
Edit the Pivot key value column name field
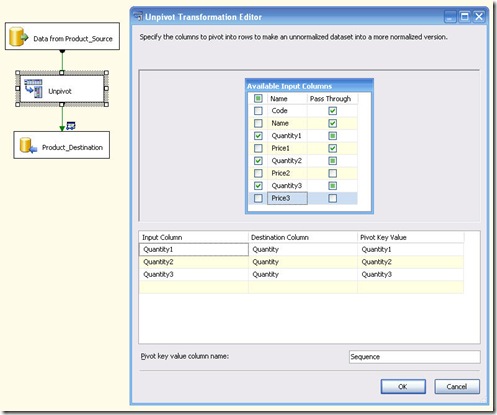point(415,357)
